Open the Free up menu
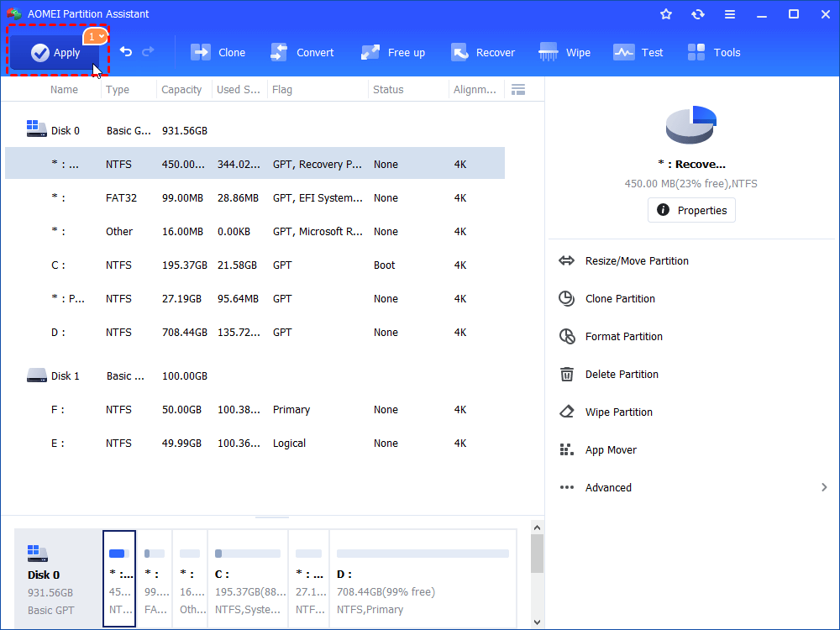The width and height of the screenshot is (840, 630). (392, 52)
